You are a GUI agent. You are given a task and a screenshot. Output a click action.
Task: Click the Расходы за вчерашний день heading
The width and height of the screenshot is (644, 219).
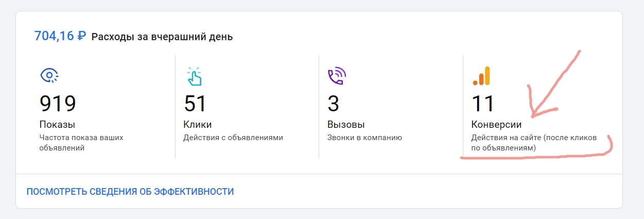tap(162, 37)
